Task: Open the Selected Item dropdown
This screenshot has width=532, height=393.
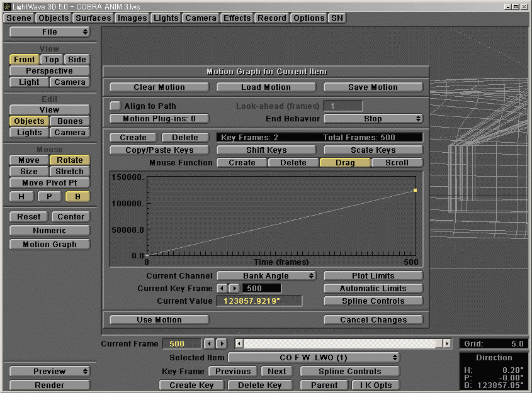Action: (x=314, y=358)
